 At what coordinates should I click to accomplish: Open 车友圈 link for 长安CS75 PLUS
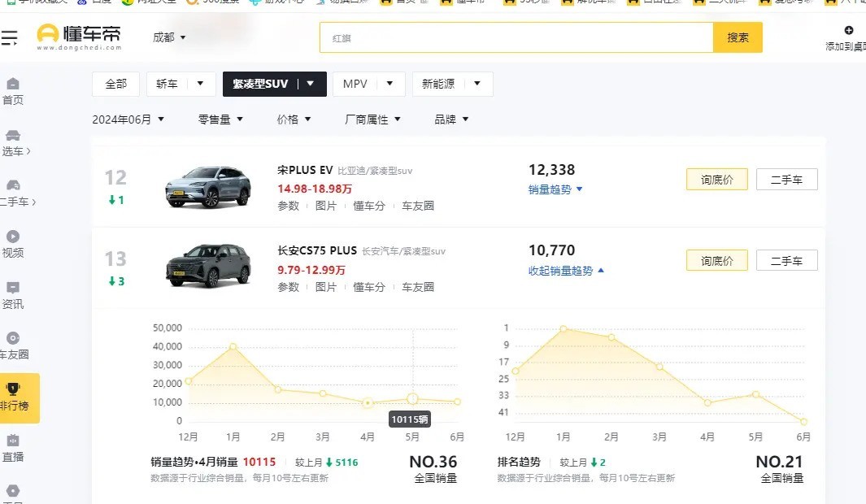(x=417, y=287)
